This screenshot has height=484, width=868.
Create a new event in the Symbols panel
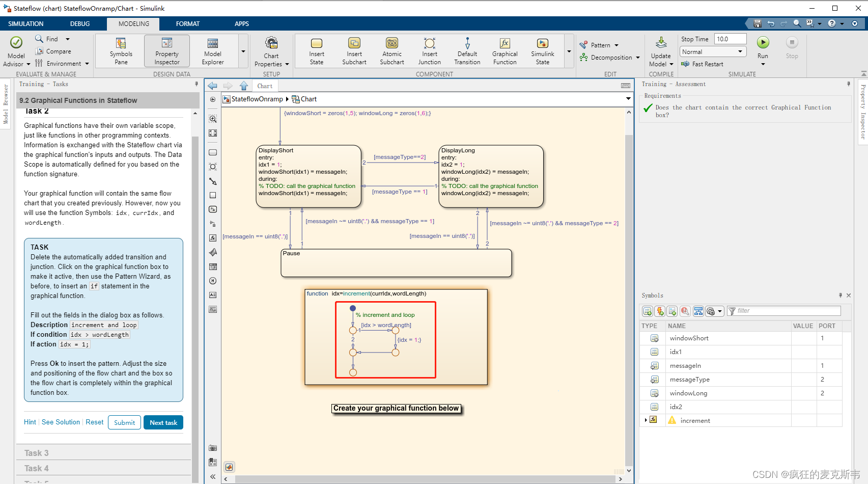coord(659,311)
